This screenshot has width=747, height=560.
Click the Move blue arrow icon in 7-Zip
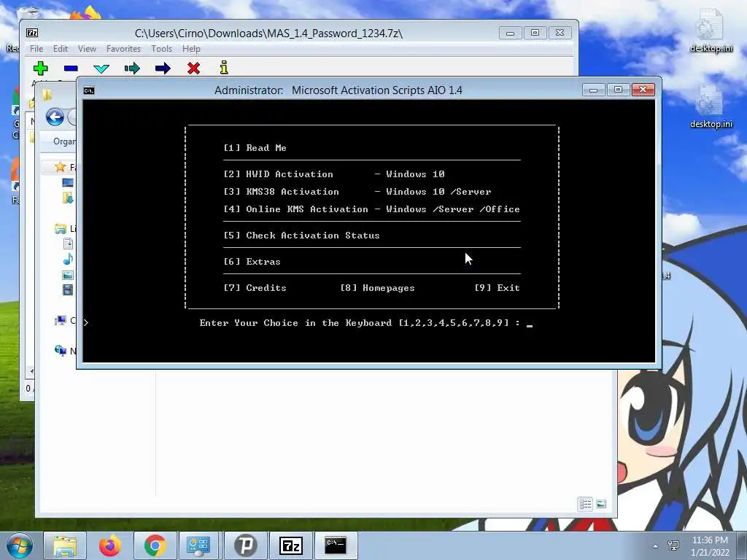tap(163, 69)
